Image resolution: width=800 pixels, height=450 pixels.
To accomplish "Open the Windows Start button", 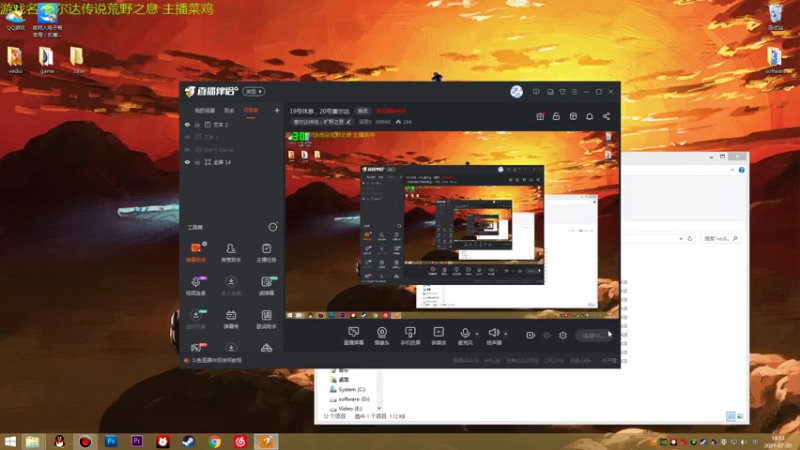I will pos(10,441).
